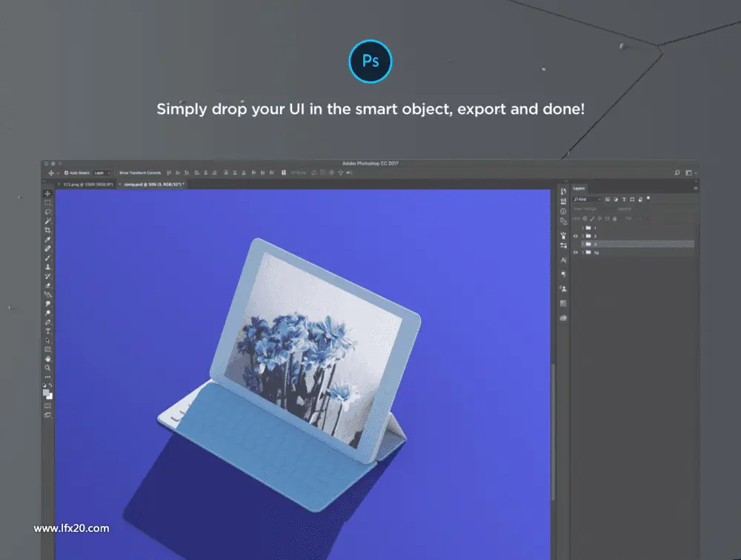The height and width of the screenshot is (560, 741).
Task: Open the Character panel icon
Action: click(x=563, y=261)
